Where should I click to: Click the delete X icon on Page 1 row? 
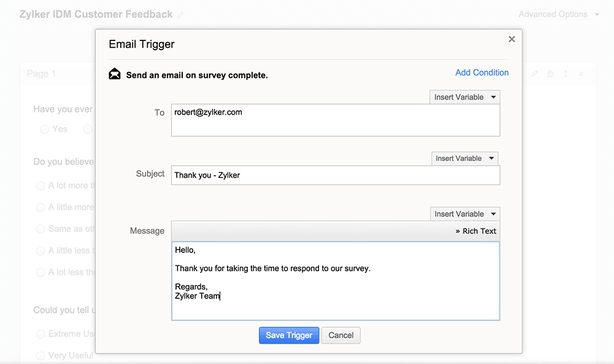(581, 74)
